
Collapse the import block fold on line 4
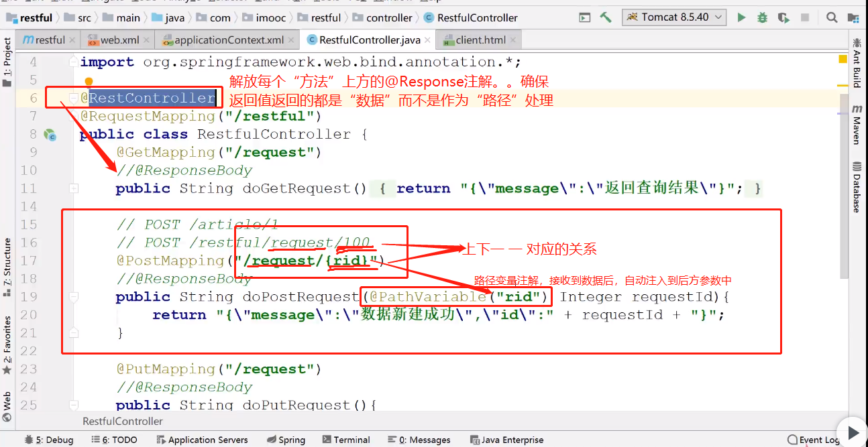point(74,62)
